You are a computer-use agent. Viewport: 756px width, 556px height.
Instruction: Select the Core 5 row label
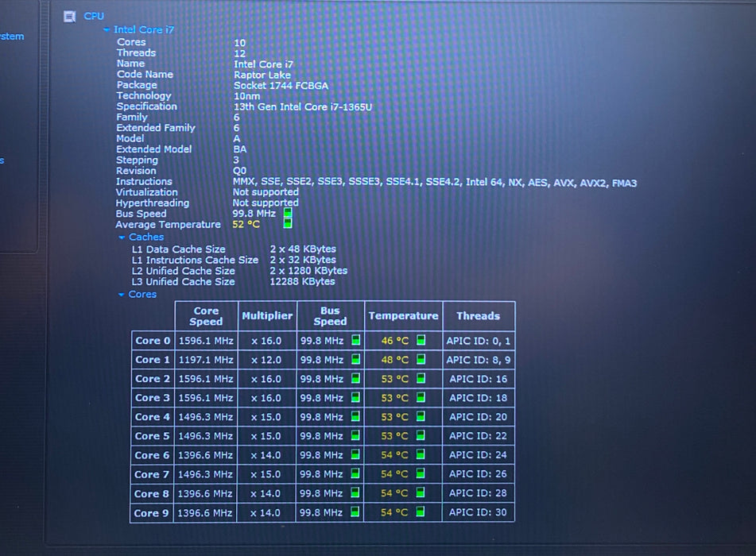click(153, 436)
